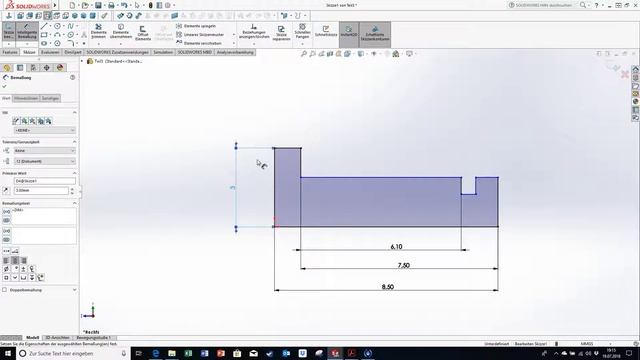Switch to the Simulation tab
640x360 pixels.
[163, 52]
